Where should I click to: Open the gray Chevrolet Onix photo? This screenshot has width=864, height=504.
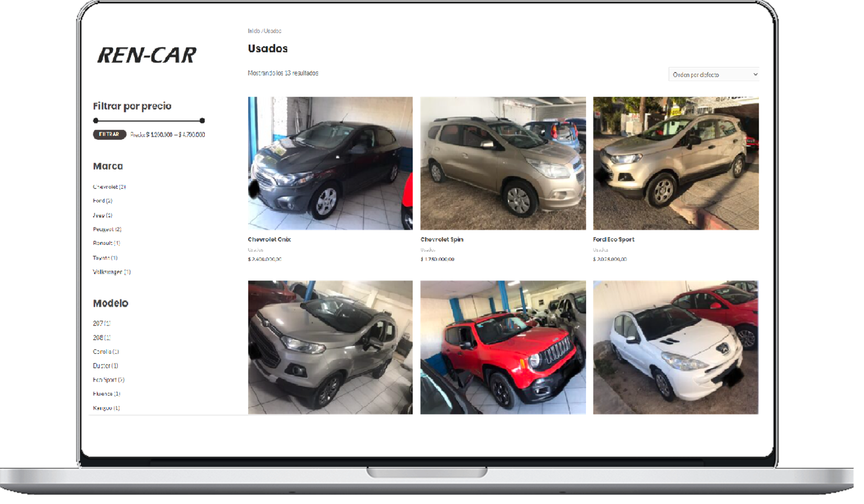[x=330, y=163]
